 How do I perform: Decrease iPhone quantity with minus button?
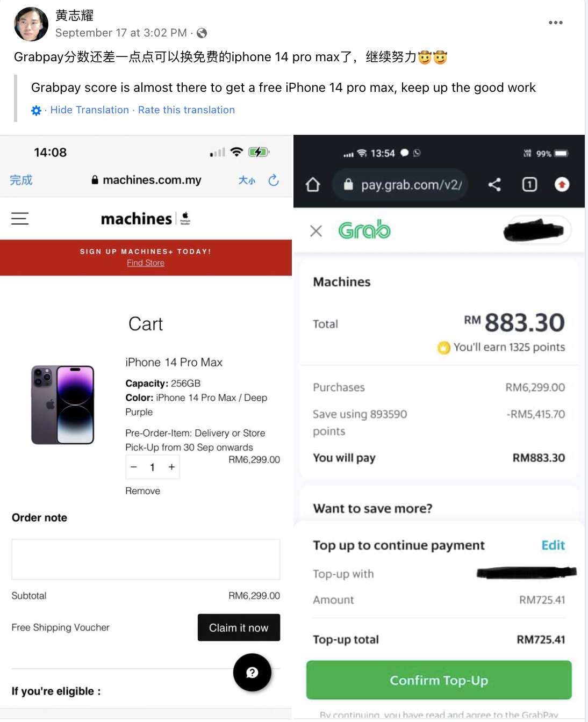(134, 467)
